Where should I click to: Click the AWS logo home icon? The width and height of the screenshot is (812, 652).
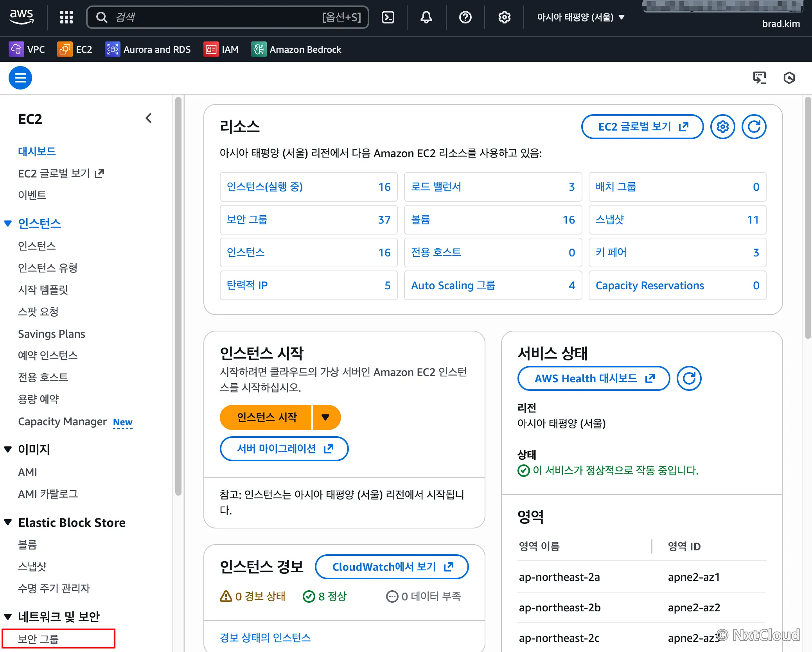pos(22,17)
